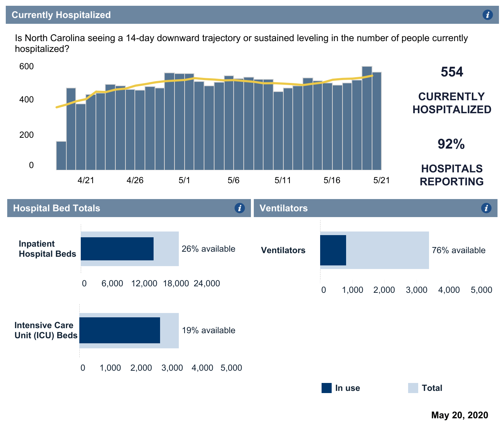This screenshot has height=432, width=504.
Task: Click the 19% available ICU label
Action: coord(208,330)
